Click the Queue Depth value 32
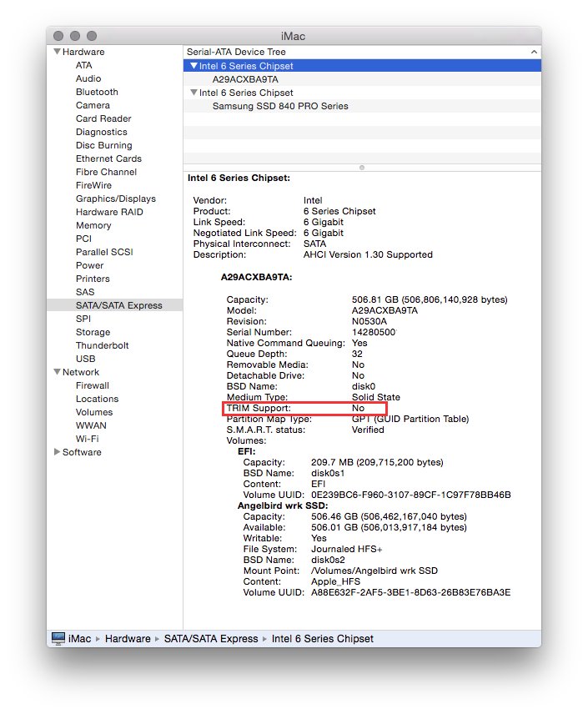 pyautogui.click(x=357, y=354)
